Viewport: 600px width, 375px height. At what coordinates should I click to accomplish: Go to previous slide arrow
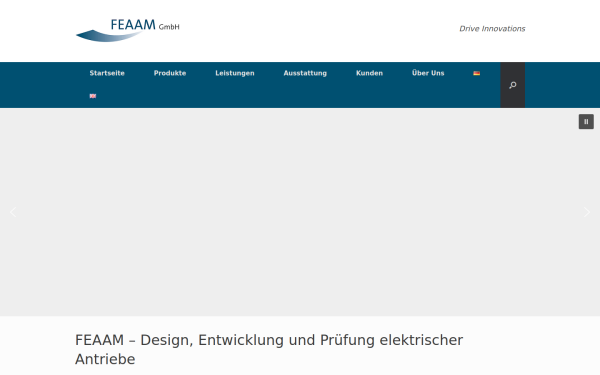(13, 212)
